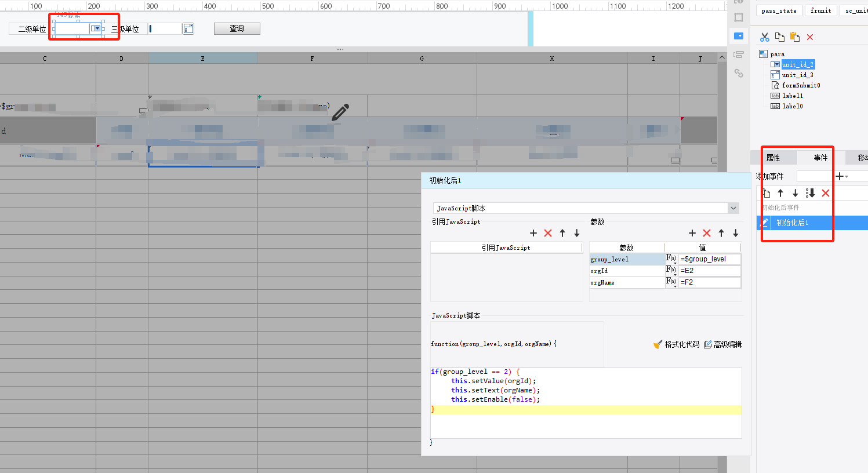Open 高级编辑 advanced editor

pos(722,344)
